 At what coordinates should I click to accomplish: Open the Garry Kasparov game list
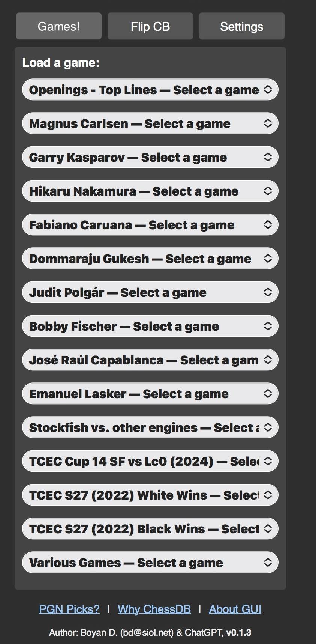(x=150, y=157)
